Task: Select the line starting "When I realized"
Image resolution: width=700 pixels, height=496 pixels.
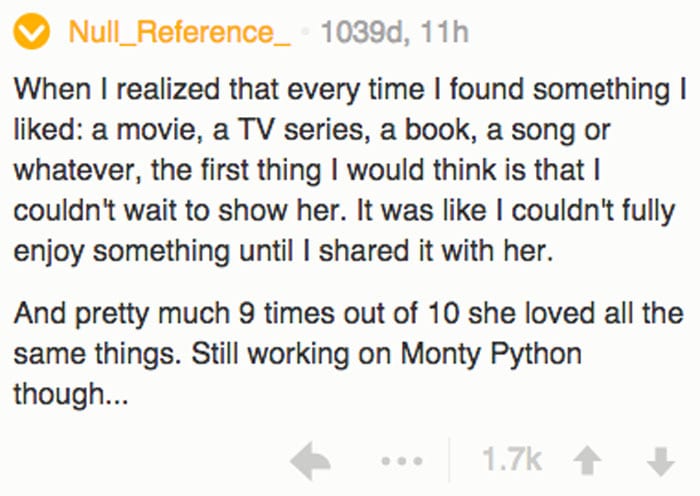Action: coord(350,89)
